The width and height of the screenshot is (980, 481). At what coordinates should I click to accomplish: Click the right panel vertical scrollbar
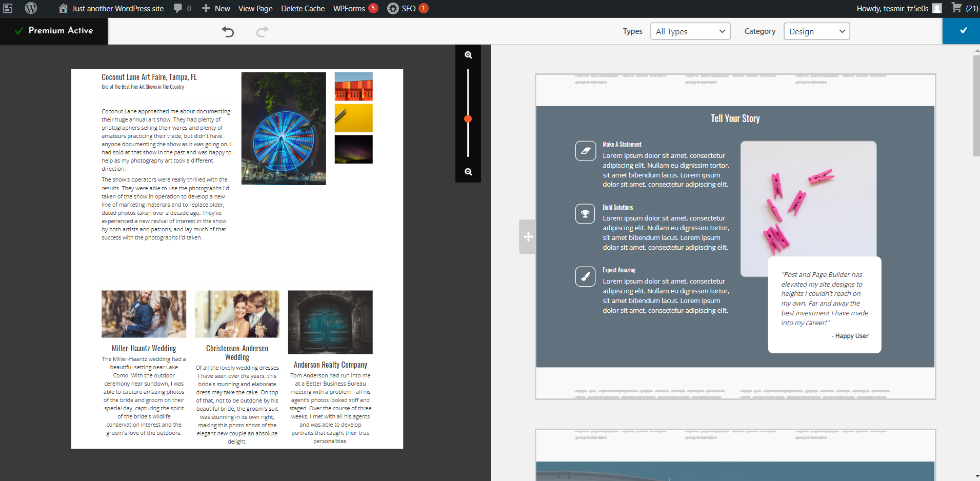click(976, 106)
